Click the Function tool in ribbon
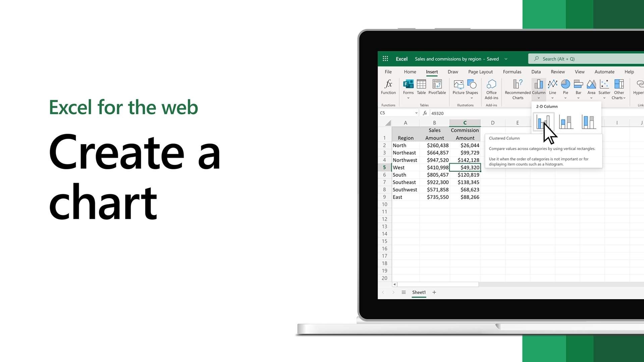Image resolution: width=644 pixels, height=362 pixels. pyautogui.click(x=388, y=86)
